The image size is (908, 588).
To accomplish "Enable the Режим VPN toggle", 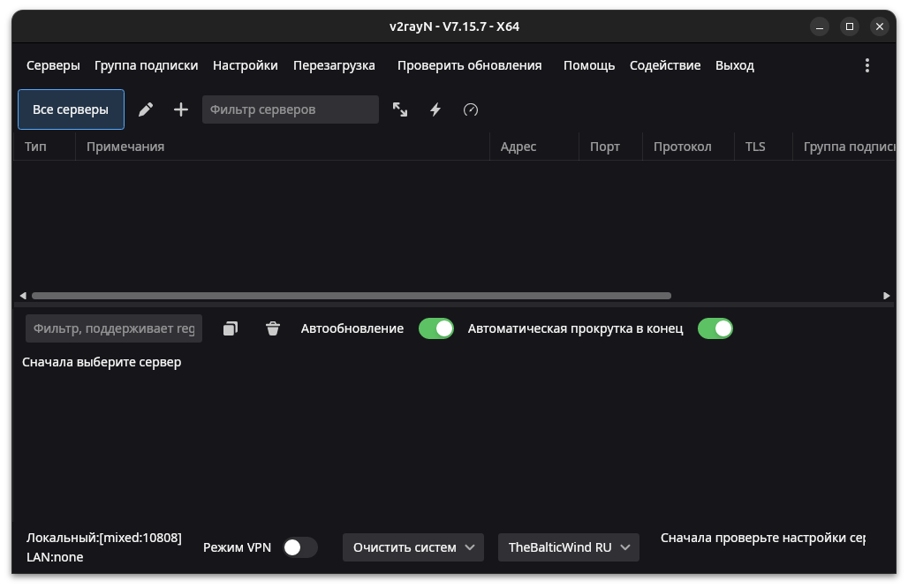I will pyautogui.click(x=299, y=547).
